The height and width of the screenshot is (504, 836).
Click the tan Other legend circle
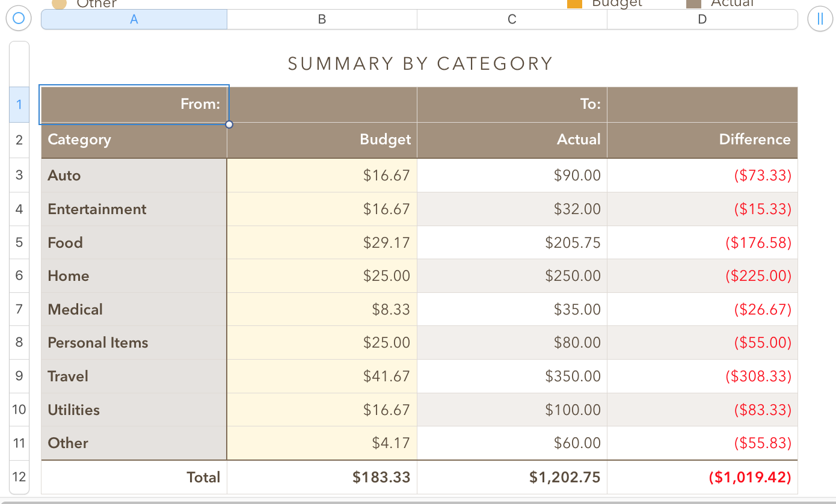pos(59,4)
